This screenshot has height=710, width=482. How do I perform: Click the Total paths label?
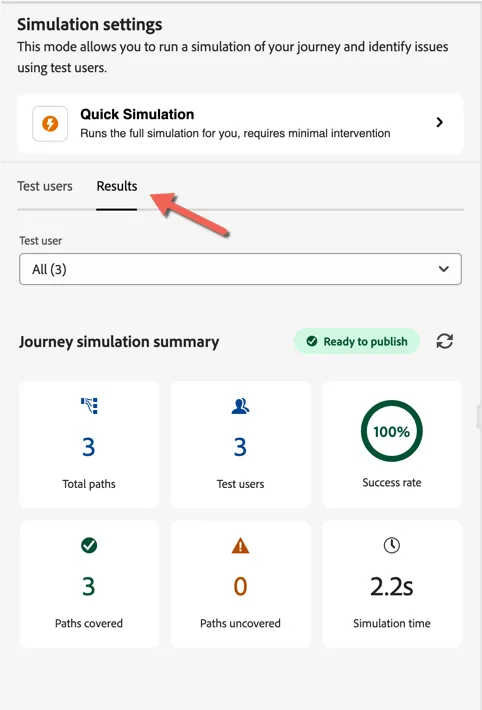89,484
